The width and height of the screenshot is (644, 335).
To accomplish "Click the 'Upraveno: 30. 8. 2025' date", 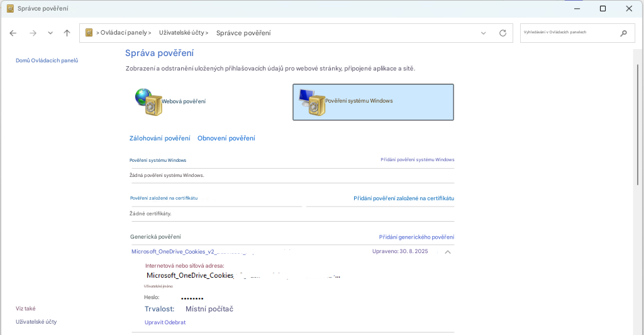I will (x=400, y=251).
